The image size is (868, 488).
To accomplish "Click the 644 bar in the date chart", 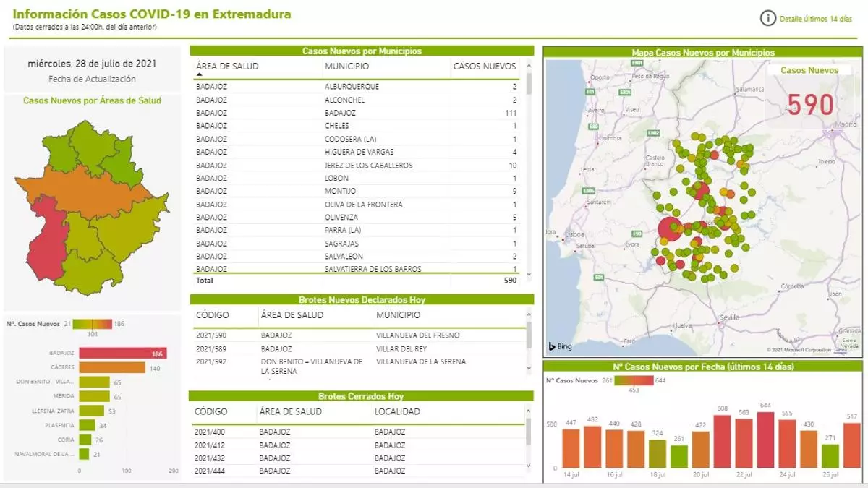I will pos(765,440).
